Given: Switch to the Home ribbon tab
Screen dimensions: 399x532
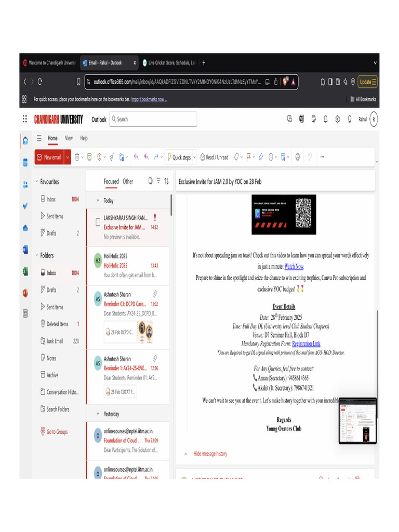Looking at the screenshot, I should [x=52, y=138].
